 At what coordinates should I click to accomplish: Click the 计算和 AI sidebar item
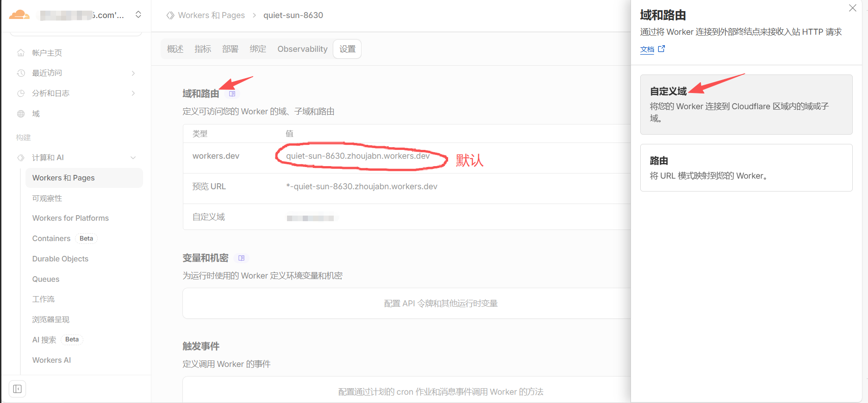pos(48,158)
